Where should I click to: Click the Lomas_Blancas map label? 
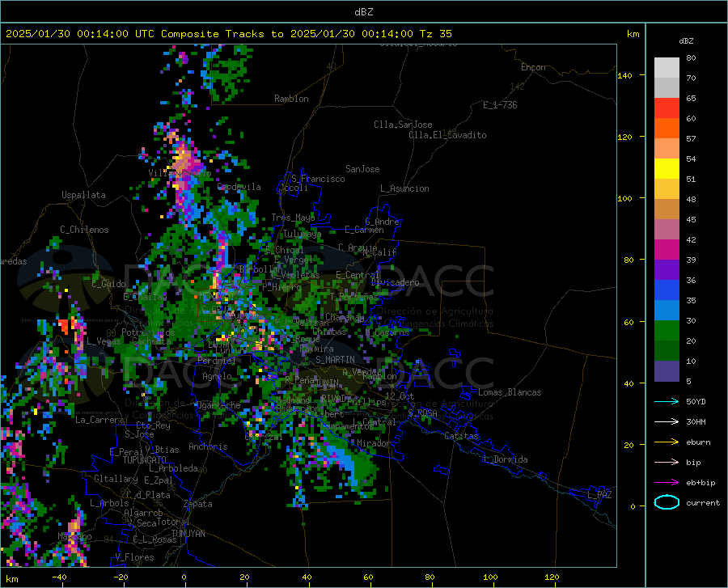coord(510,392)
